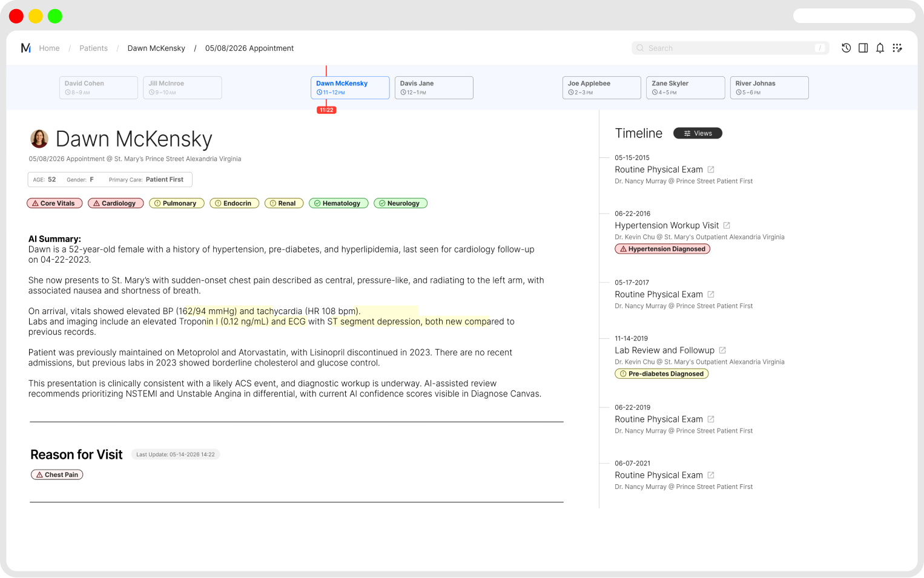The image size is (924, 578).
Task: Open external link for Lab Review and Followup
Action: pyautogui.click(x=722, y=350)
